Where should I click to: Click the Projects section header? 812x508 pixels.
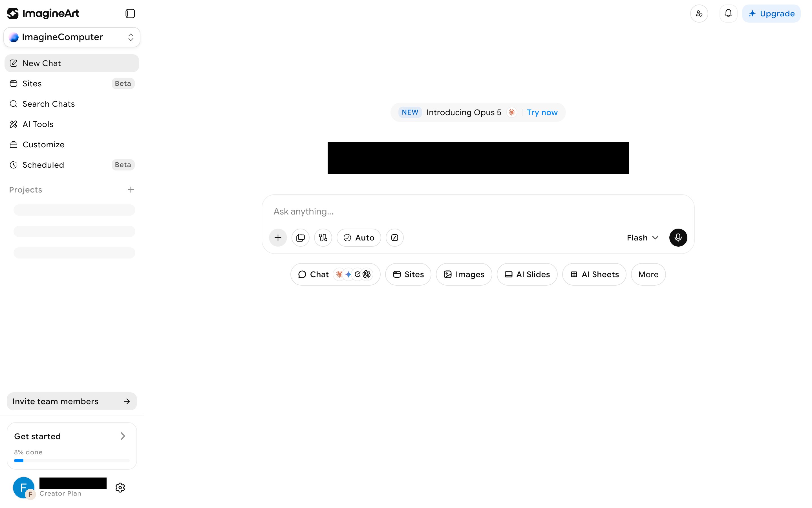click(25, 190)
